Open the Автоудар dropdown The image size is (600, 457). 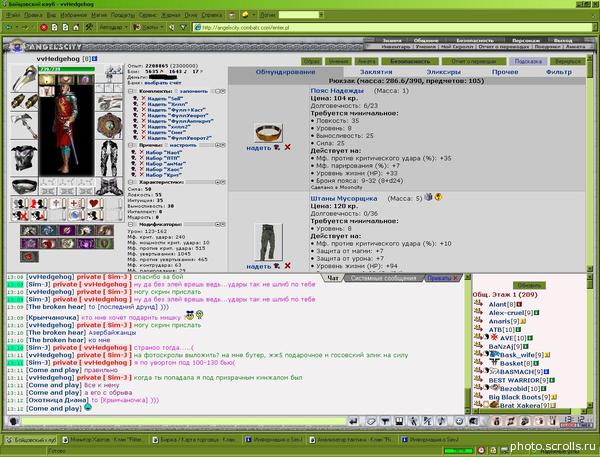(x=113, y=28)
